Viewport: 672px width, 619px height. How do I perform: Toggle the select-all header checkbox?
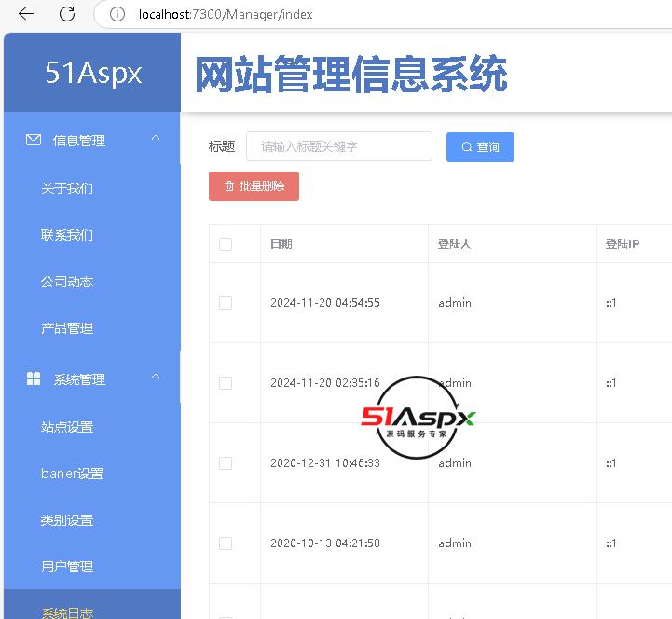click(x=225, y=244)
